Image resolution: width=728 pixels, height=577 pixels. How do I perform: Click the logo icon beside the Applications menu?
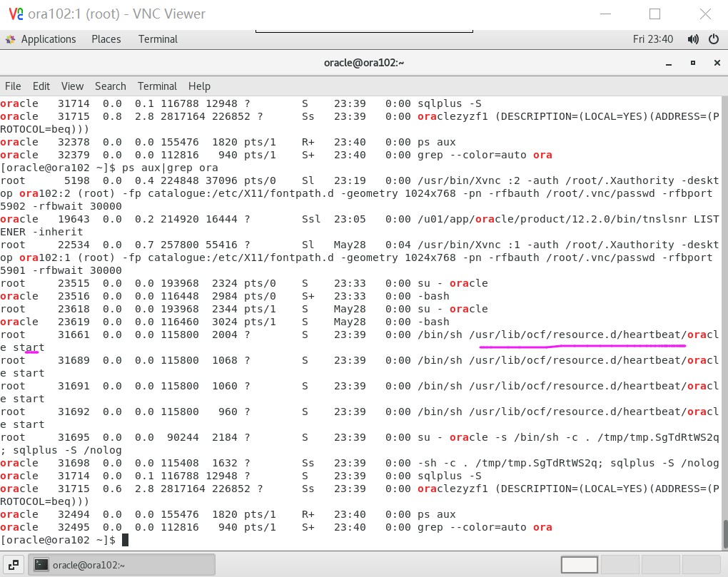coord(10,39)
